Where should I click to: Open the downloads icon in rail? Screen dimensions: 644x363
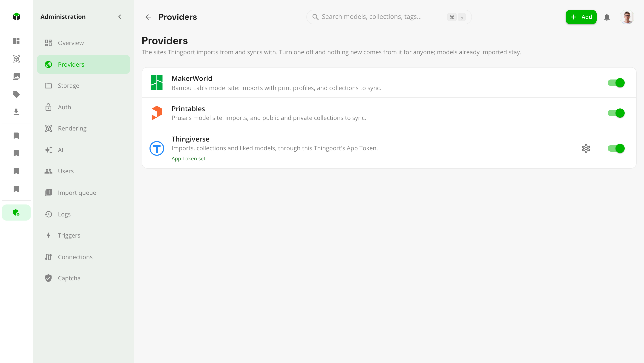click(x=16, y=112)
